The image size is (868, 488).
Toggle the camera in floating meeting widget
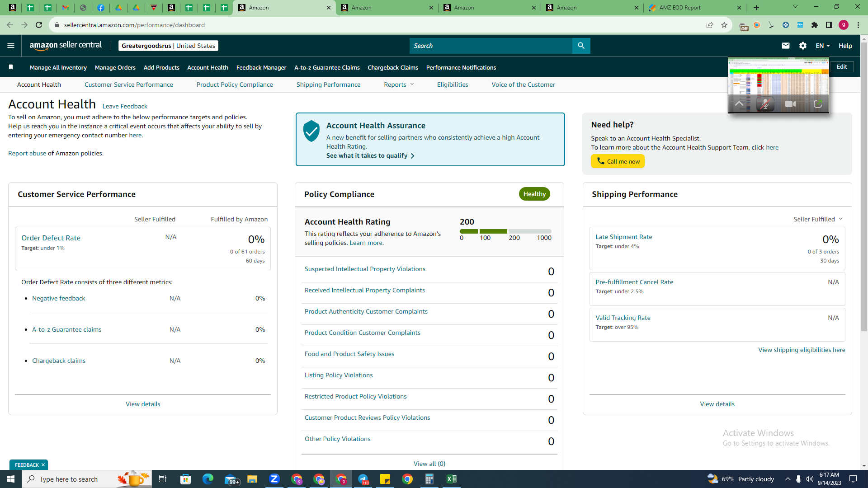(x=791, y=104)
